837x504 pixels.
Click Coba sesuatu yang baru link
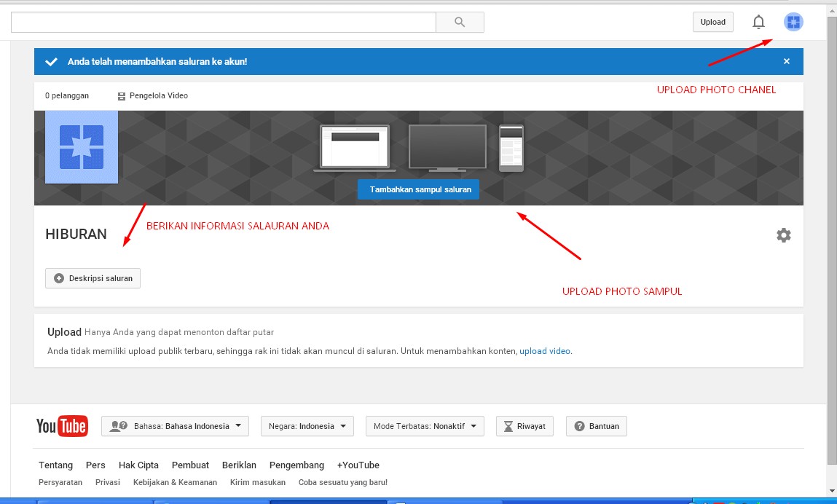click(342, 482)
